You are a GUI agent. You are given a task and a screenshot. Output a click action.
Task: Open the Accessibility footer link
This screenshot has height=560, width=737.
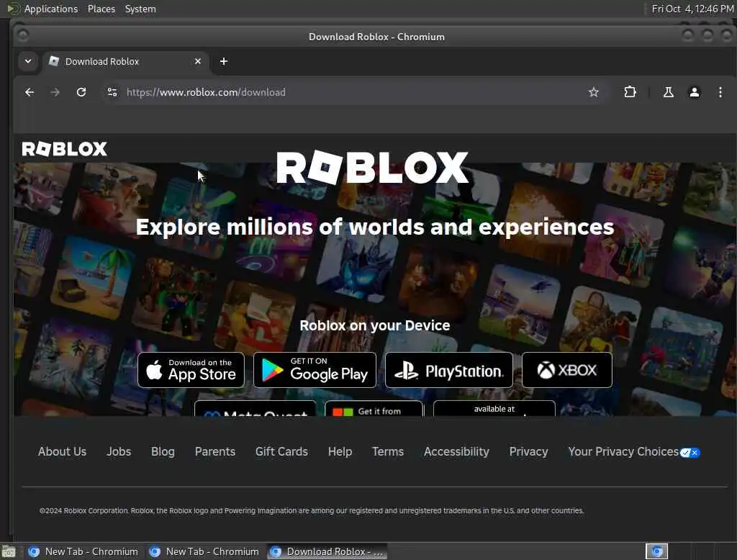click(456, 451)
